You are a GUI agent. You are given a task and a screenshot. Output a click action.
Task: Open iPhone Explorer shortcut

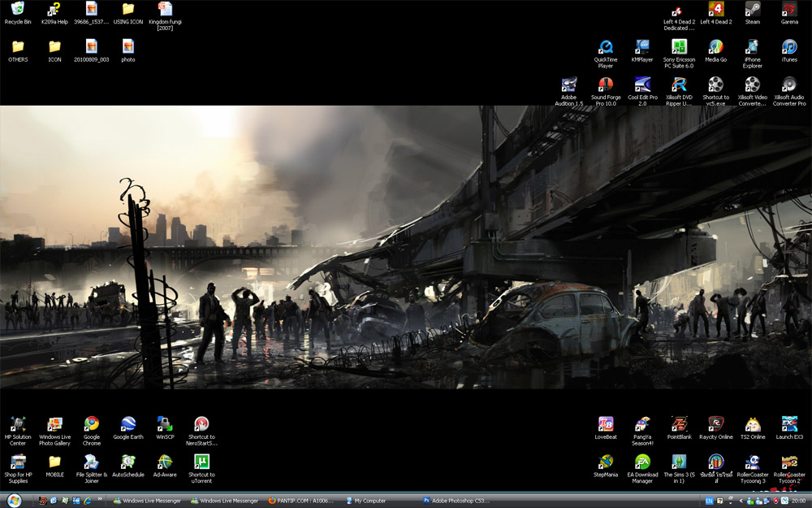click(753, 54)
